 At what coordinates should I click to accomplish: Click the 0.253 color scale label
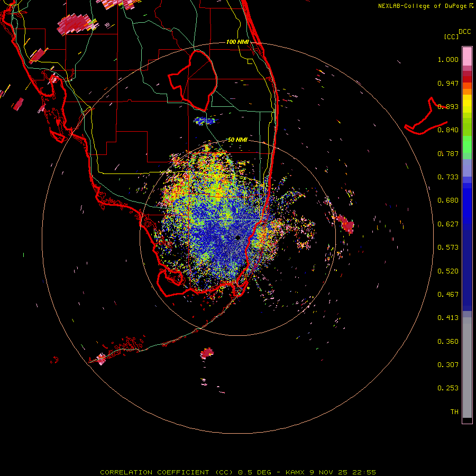[448, 388]
